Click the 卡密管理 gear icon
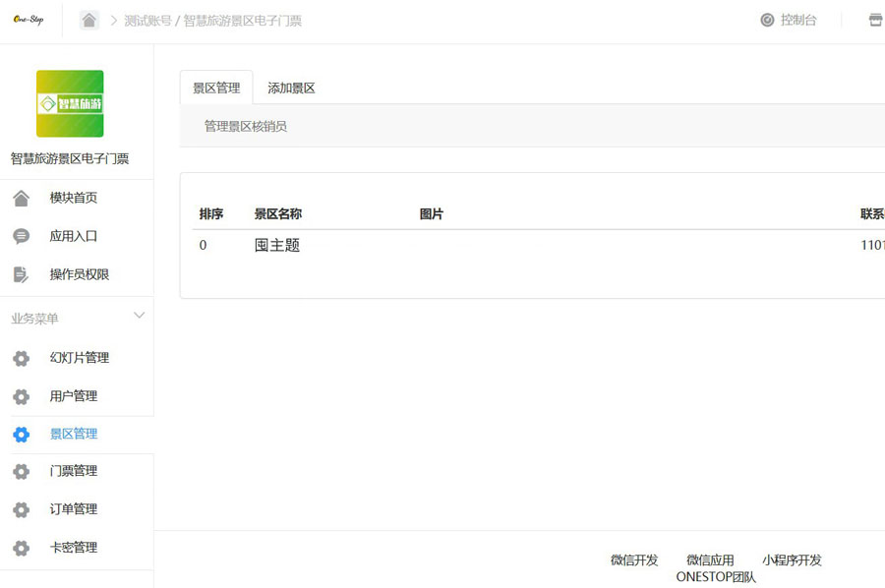The width and height of the screenshot is (885, 588). tap(21, 549)
